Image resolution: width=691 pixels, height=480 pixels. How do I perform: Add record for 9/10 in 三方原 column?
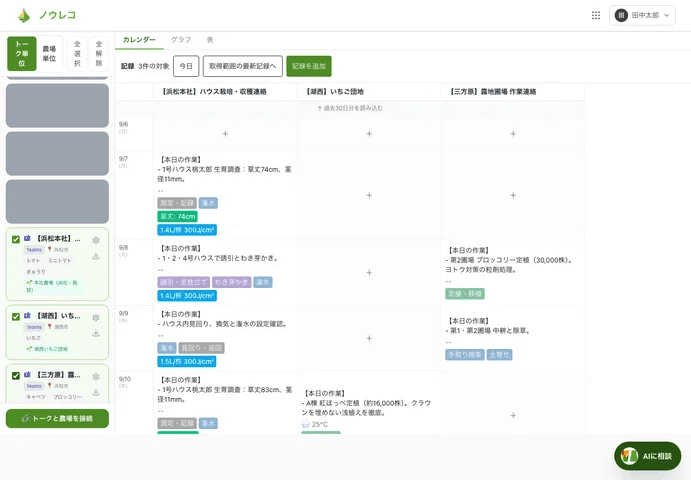coord(513,415)
